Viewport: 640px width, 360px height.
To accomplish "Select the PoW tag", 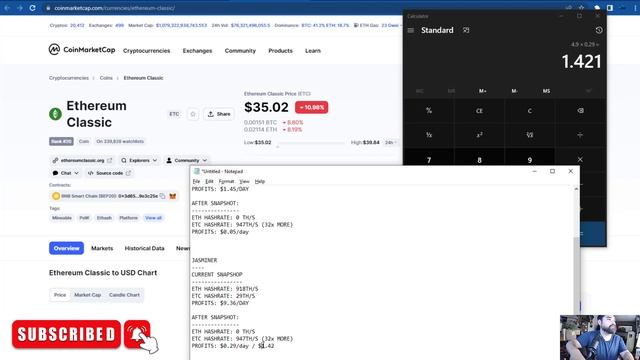I will click(x=84, y=218).
